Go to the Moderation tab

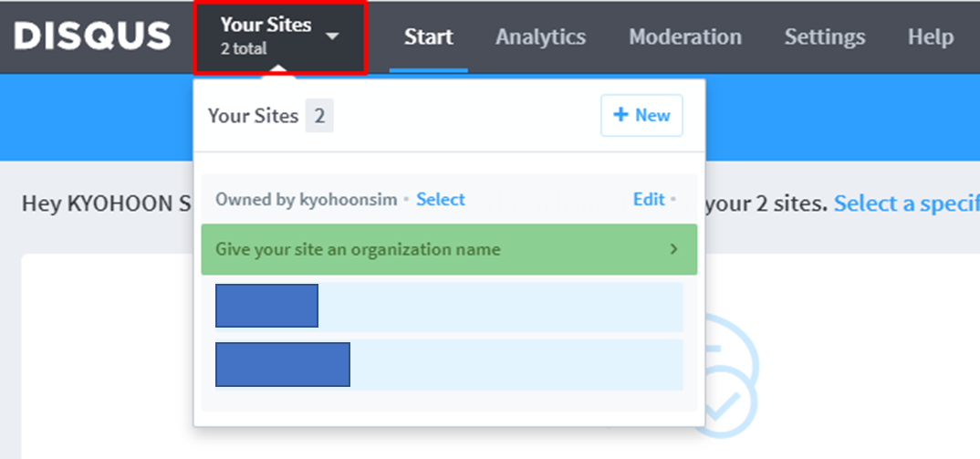tap(685, 37)
